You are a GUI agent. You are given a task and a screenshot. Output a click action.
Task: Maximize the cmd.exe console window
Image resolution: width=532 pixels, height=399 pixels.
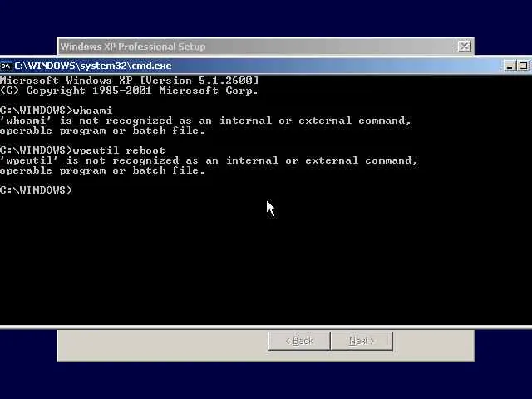[x=523, y=66]
